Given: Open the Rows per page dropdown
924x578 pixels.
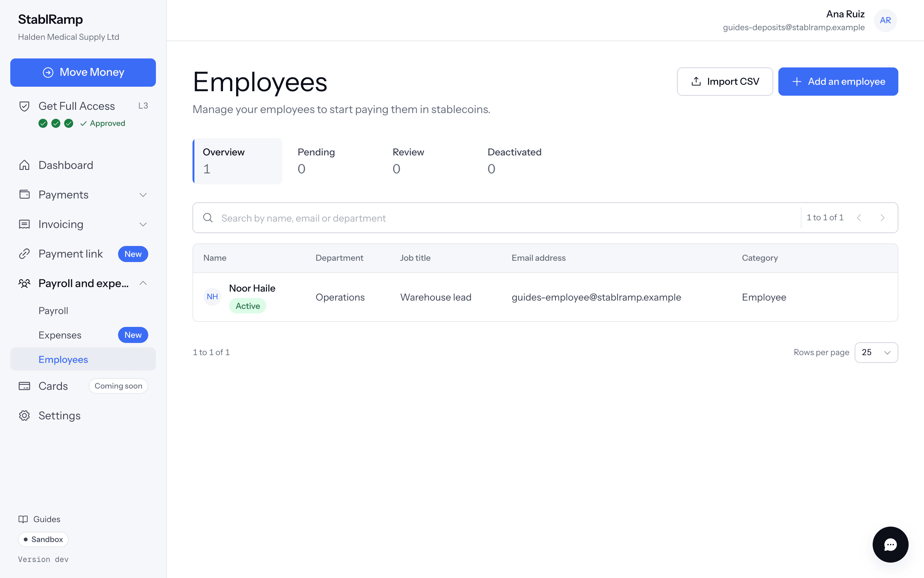Looking at the screenshot, I should click(876, 353).
